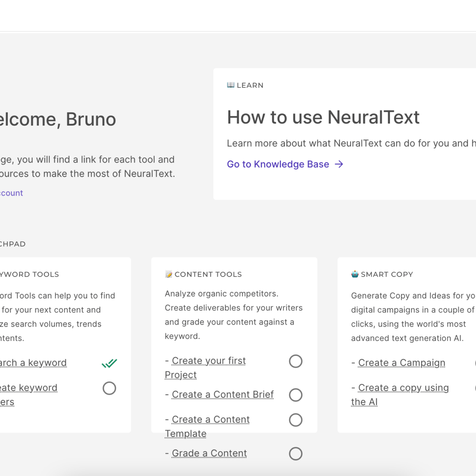
Task: Click the green double-check mark icon
Action: point(109,363)
